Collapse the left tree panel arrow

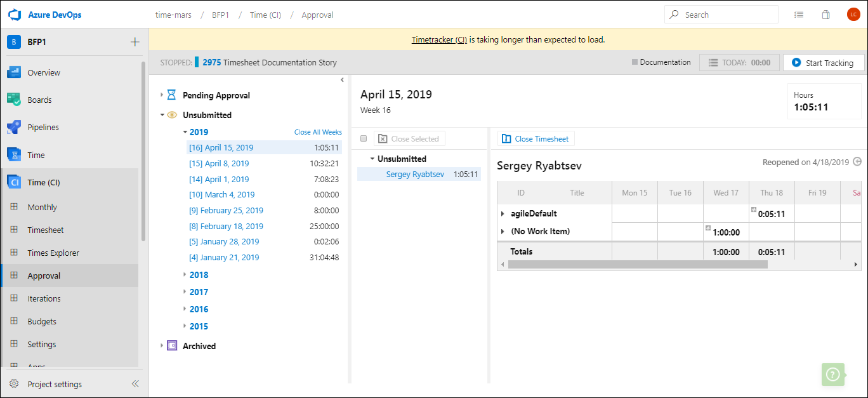(x=342, y=80)
